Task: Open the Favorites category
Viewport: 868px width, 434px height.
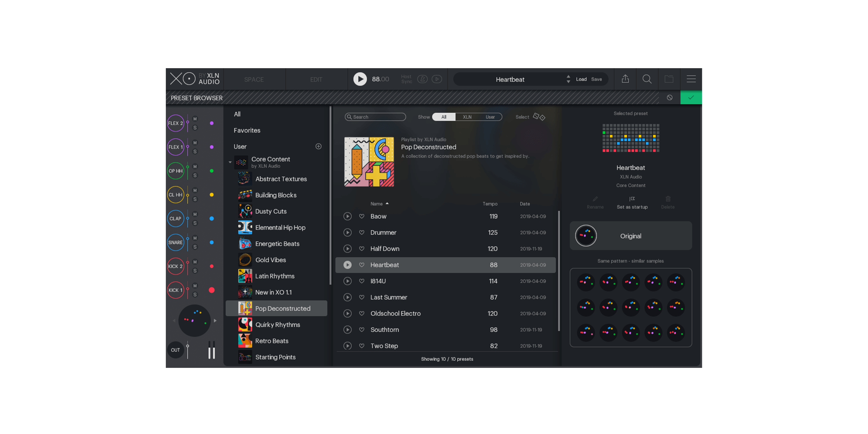Action: point(247,131)
